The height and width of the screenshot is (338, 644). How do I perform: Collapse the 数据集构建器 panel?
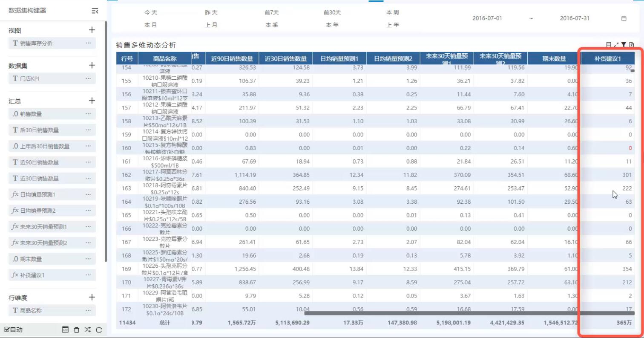95,11
